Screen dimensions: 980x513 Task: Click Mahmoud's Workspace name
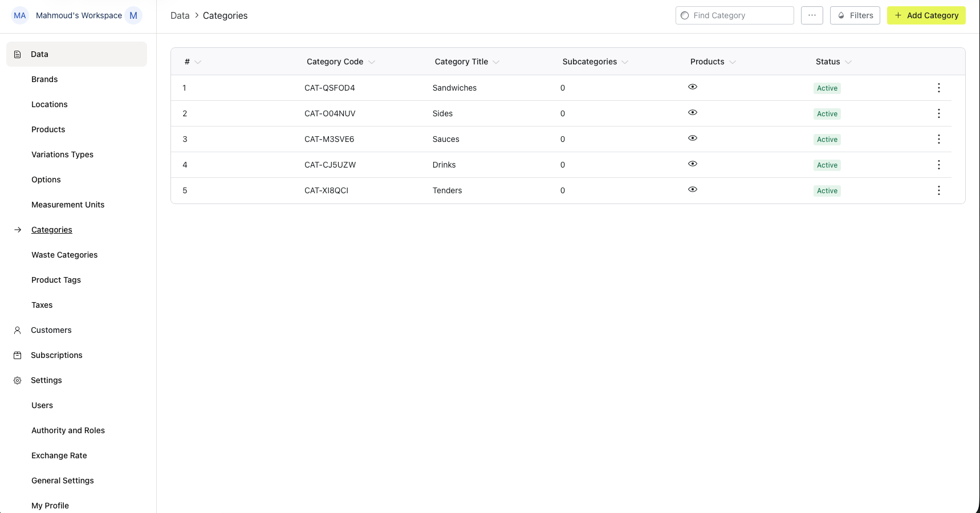(79, 15)
